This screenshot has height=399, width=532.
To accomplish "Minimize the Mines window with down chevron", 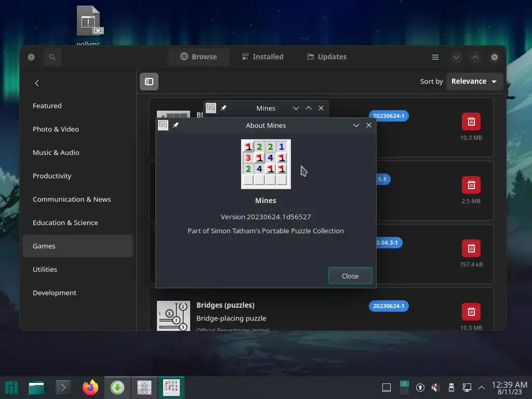I will pos(296,108).
